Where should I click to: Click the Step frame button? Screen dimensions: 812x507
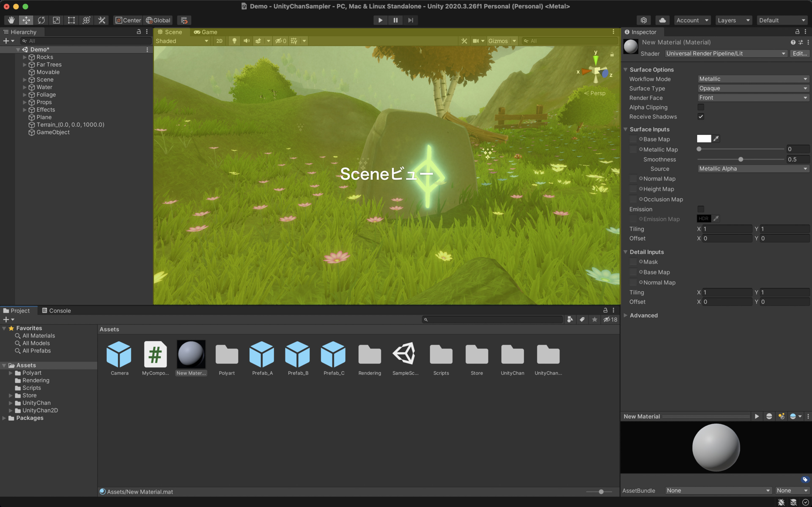point(411,20)
